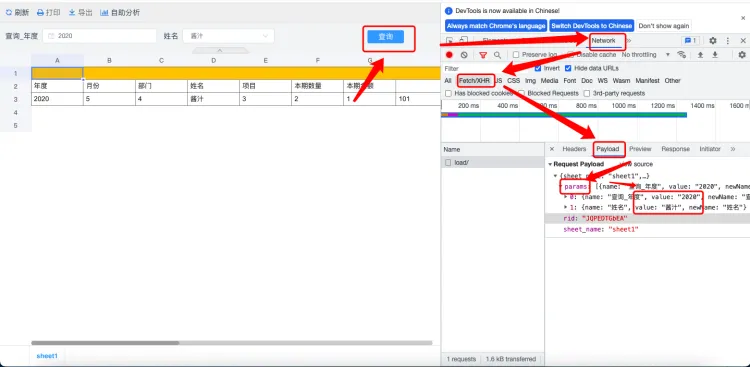
Task: Click the 刷新 refresh icon button
Action: click(x=17, y=13)
